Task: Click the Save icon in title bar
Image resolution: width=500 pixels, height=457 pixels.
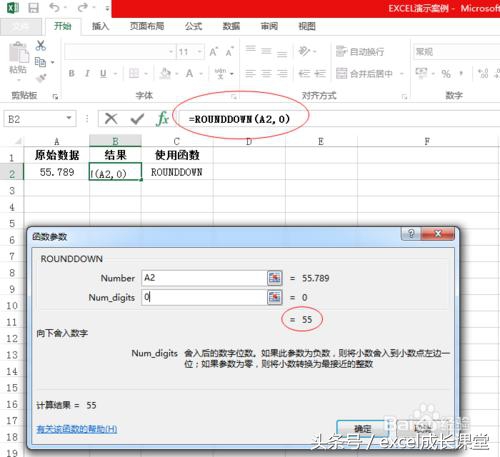Action: click(33, 7)
